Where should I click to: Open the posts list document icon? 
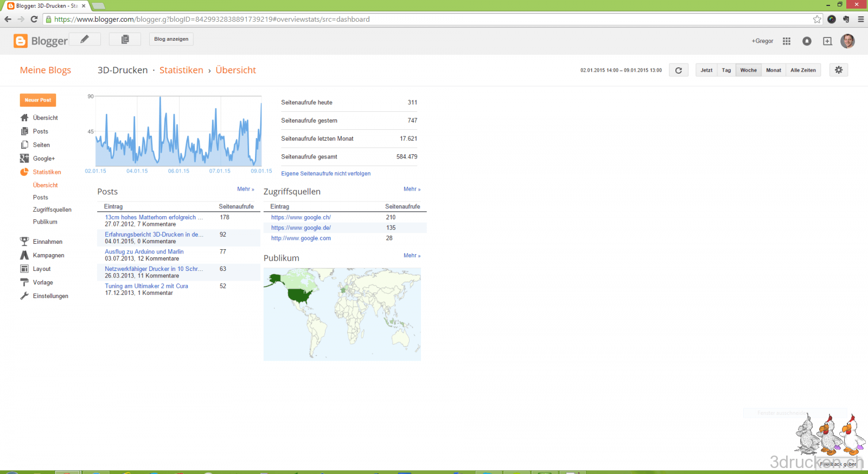tap(125, 39)
